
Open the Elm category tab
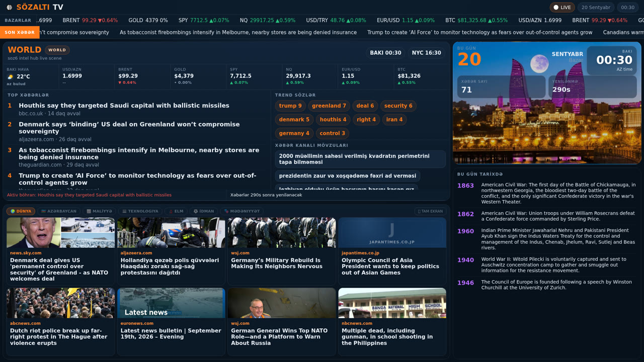176,211
